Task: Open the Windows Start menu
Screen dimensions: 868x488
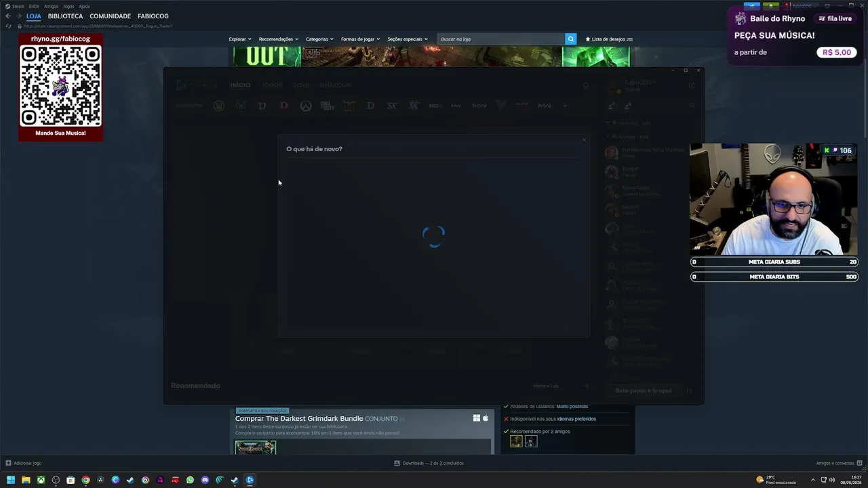Action: pyautogui.click(x=11, y=480)
